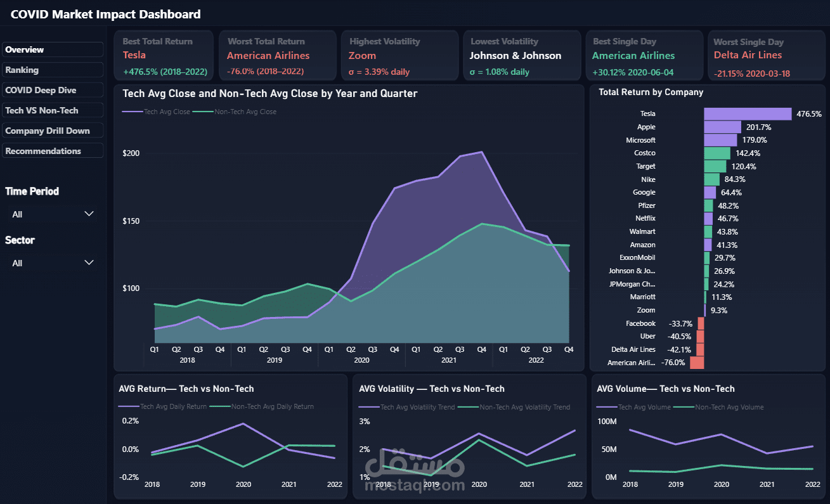This screenshot has width=830, height=504.
Task: Click Non-Tech Avg Volatility Trend legend
Action: coord(514,407)
